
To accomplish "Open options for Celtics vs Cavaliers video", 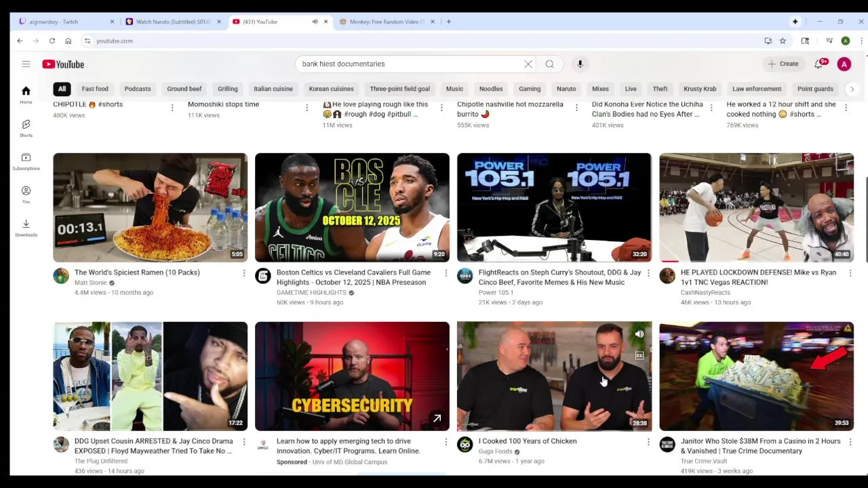I will coord(446,273).
